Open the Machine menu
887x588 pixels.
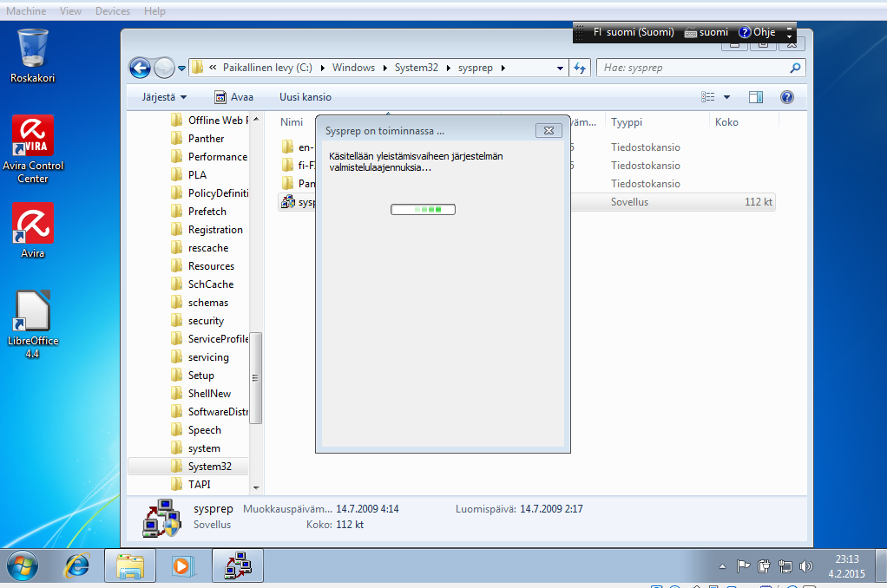[x=26, y=11]
